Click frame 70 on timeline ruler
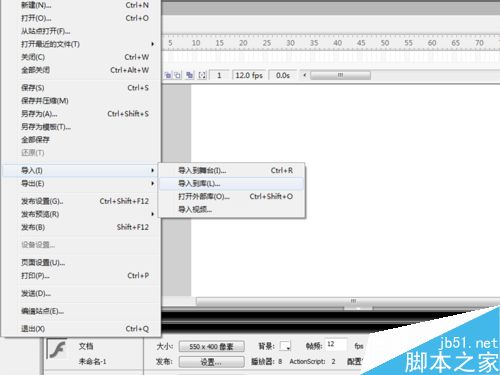This screenshot has height=375, width=500. (479, 43)
